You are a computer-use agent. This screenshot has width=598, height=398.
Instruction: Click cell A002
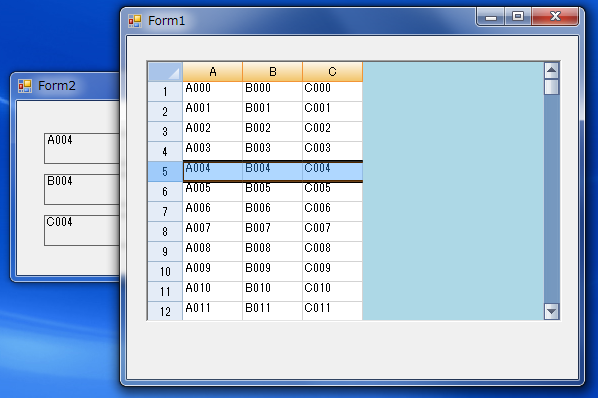pos(212,132)
